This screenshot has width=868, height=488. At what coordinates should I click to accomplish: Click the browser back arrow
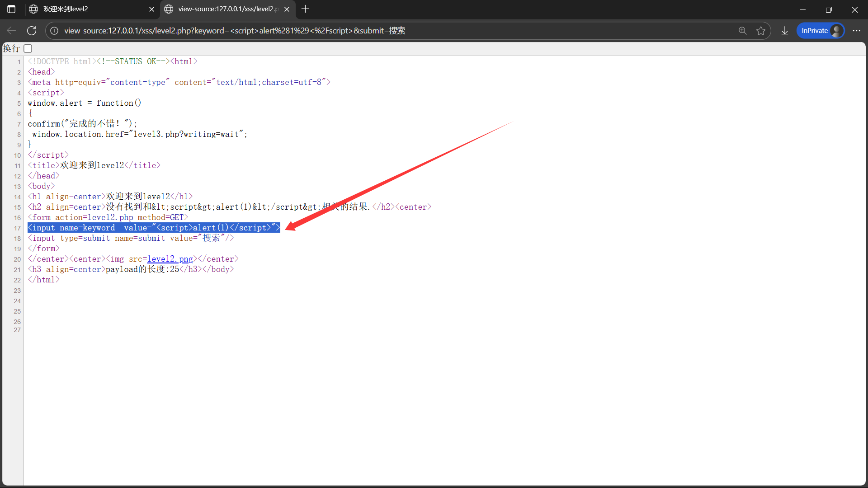[x=11, y=31]
